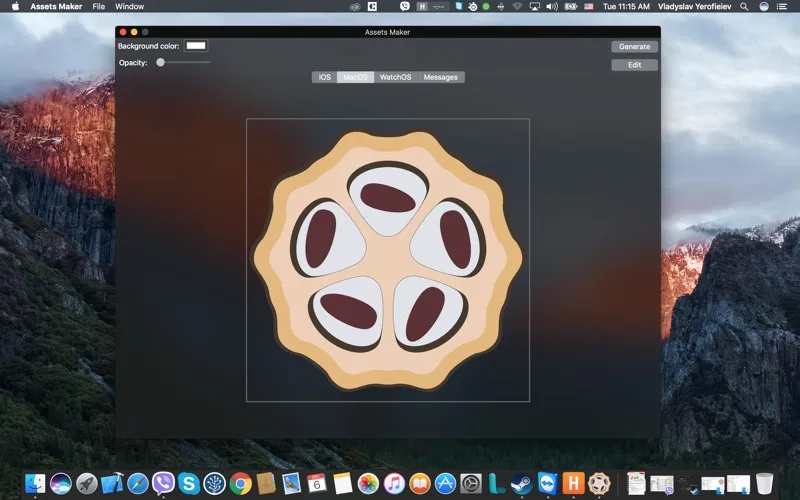Open the Messages tab
Viewport: 800px width, 500px height.
[x=441, y=77]
